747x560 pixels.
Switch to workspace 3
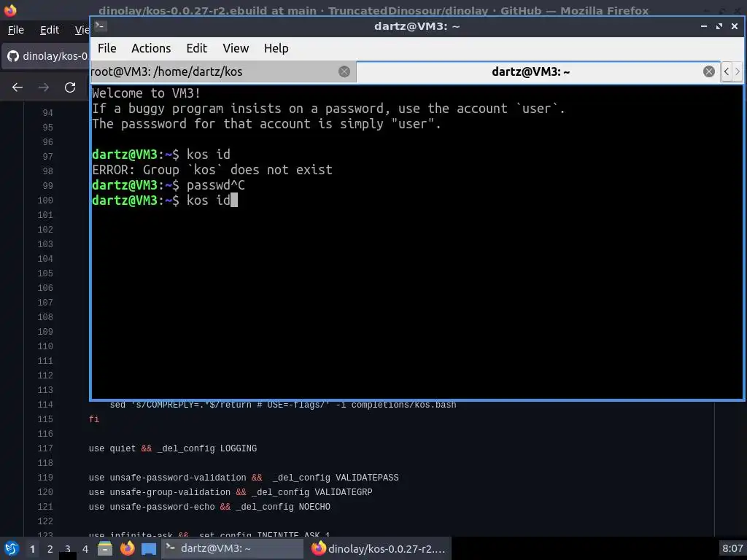[x=68, y=549]
